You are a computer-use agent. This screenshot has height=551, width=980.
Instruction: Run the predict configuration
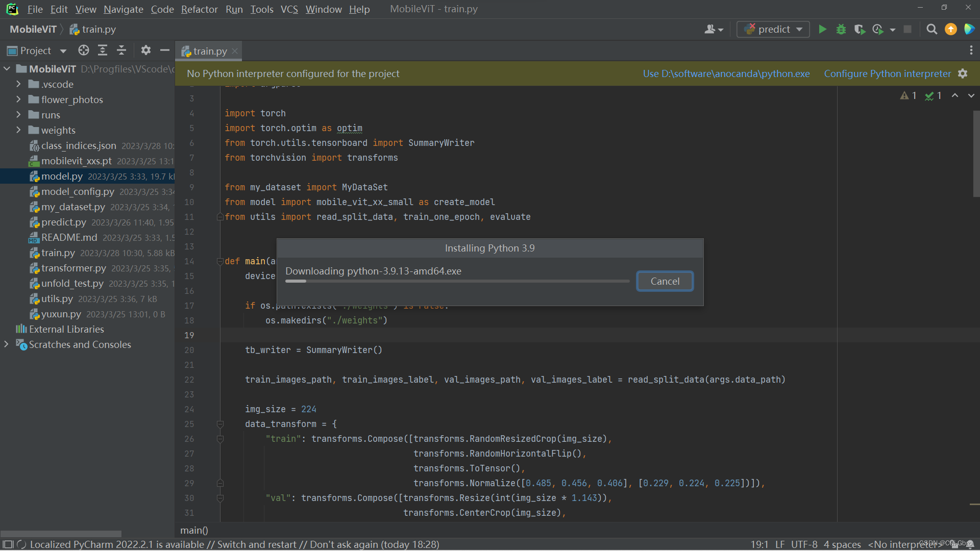point(822,30)
